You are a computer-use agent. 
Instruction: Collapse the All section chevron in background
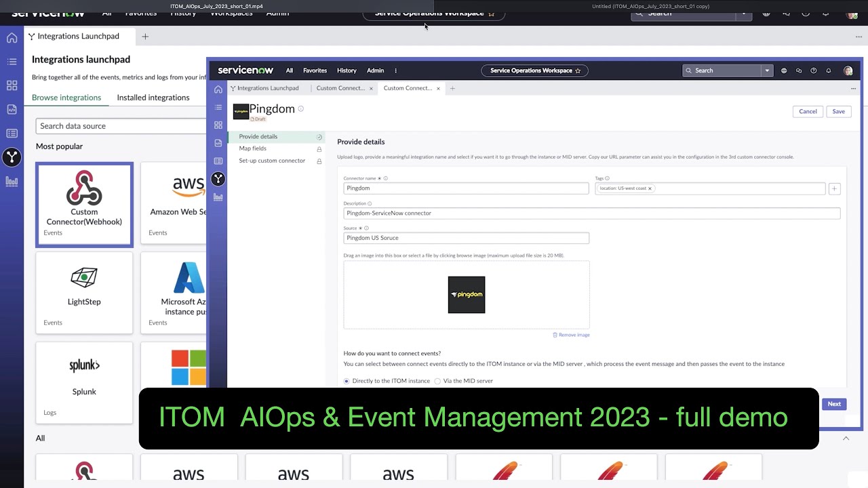pos(846,439)
